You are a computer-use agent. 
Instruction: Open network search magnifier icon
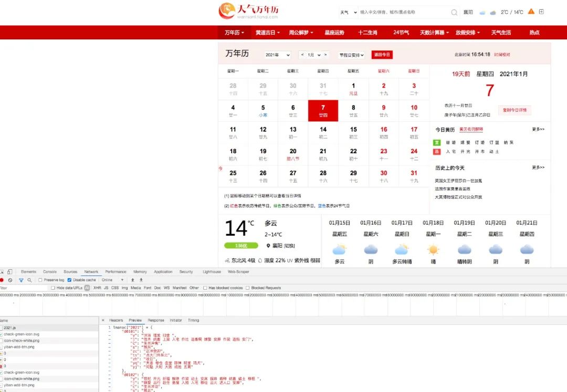[x=29, y=280]
